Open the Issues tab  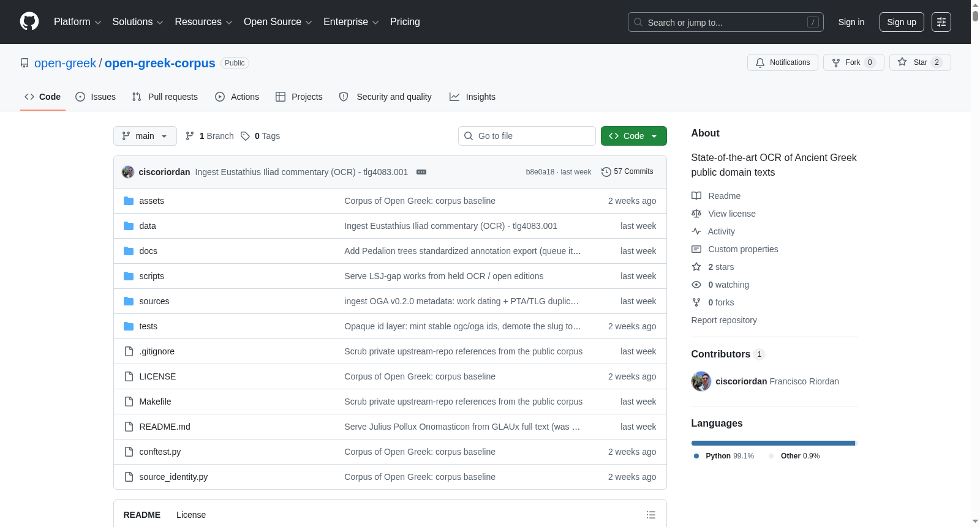[x=96, y=97]
